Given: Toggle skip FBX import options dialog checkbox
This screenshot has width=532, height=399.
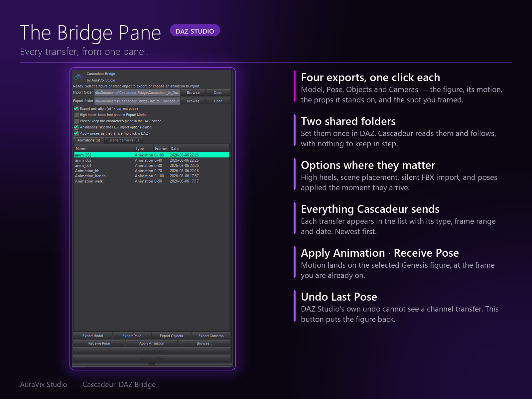Looking at the screenshot, I should coord(76,127).
